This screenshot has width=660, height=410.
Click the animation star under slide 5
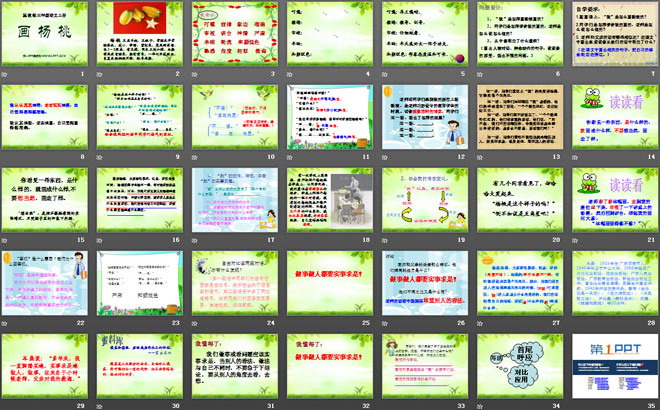tap(385, 75)
